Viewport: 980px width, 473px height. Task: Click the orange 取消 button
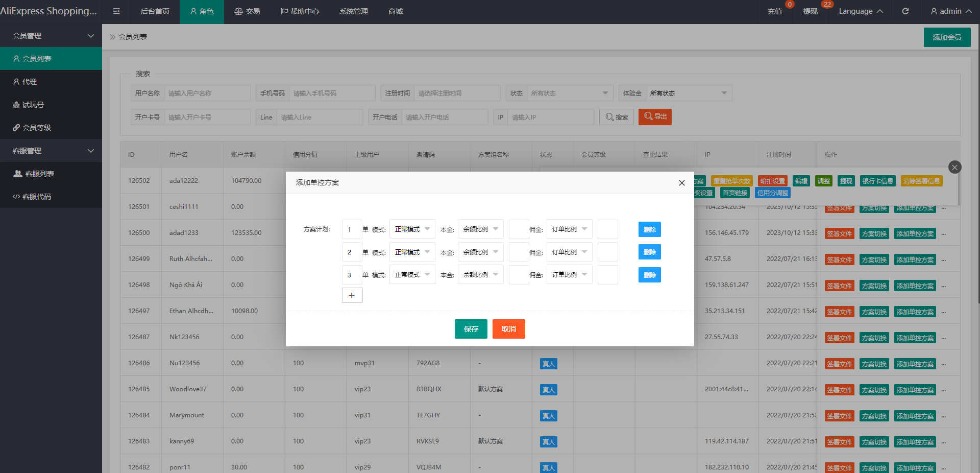pyautogui.click(x=508, y=329)
